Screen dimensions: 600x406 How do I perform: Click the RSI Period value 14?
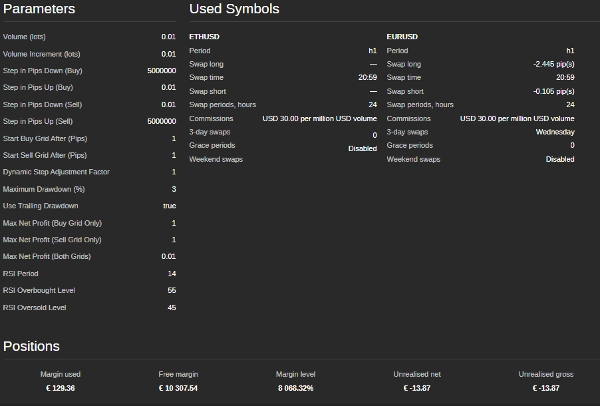point(171,273)
